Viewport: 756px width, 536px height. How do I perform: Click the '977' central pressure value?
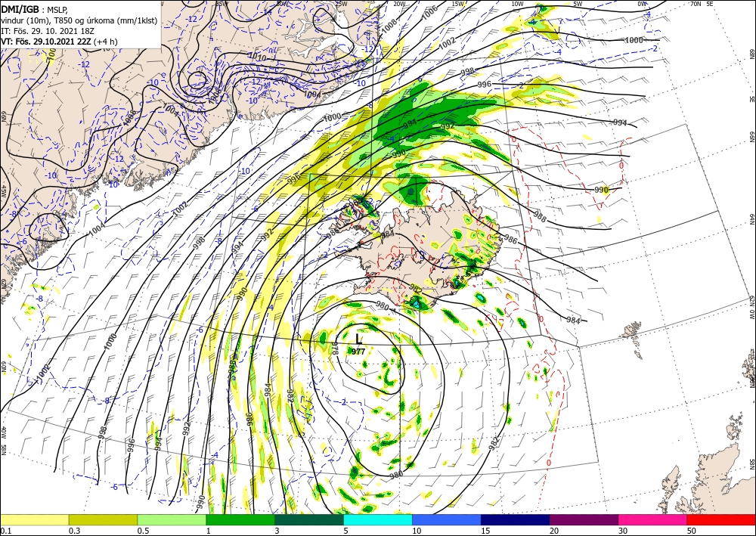(358, 352)
